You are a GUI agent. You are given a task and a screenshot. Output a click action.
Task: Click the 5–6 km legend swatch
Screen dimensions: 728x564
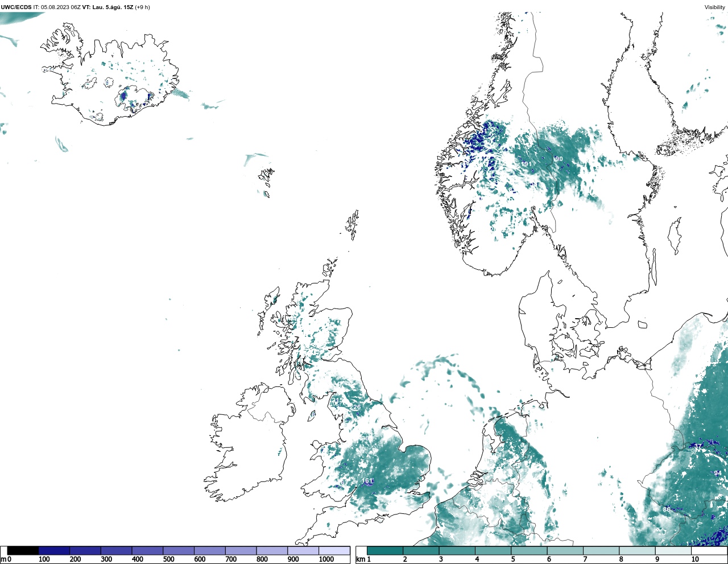tap(530, 551)
